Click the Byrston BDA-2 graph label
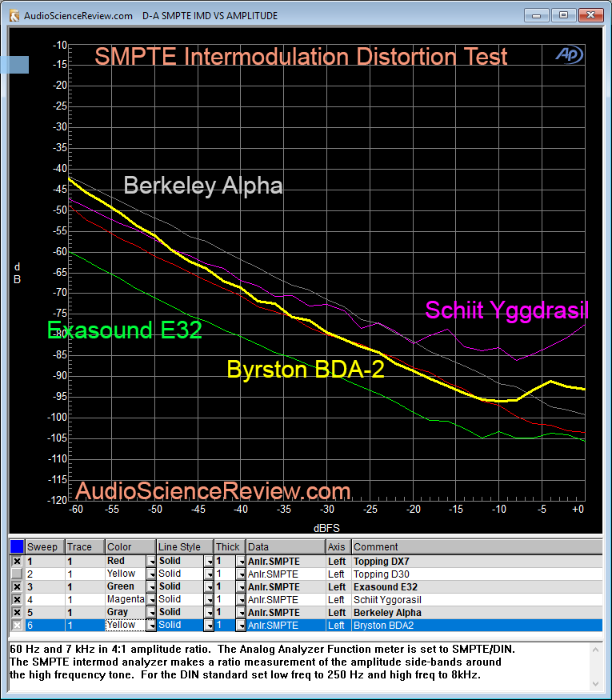The image size is (612, 700). [306, 370]
